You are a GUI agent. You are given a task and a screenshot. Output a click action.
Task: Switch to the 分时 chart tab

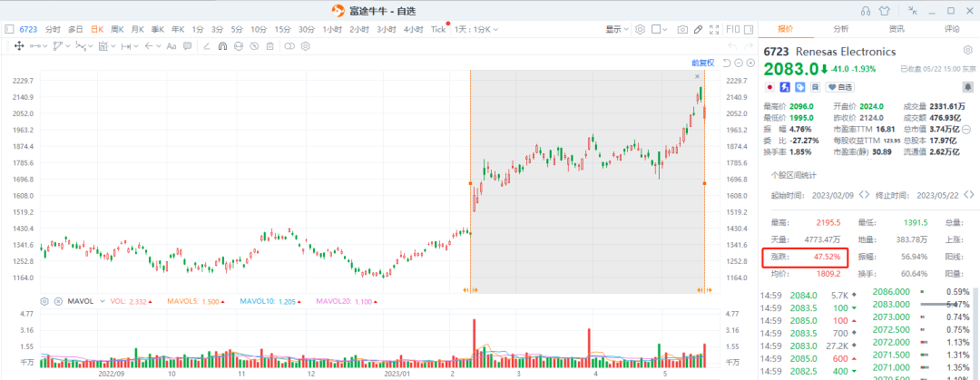54,29
